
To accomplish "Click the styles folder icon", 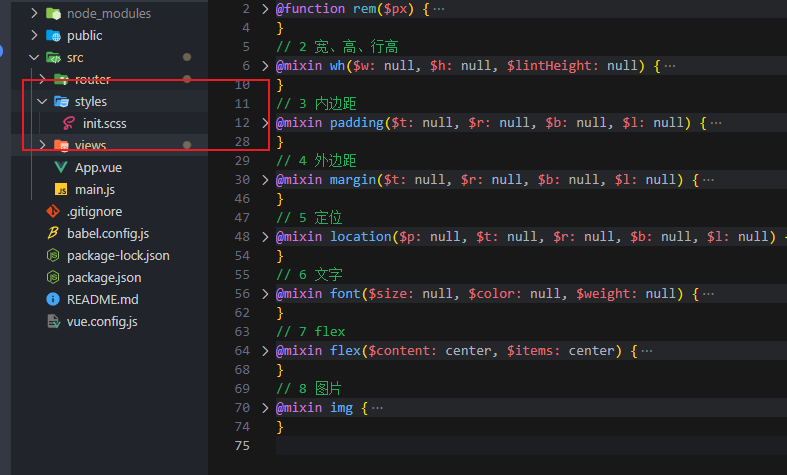I will click(61, 101).
